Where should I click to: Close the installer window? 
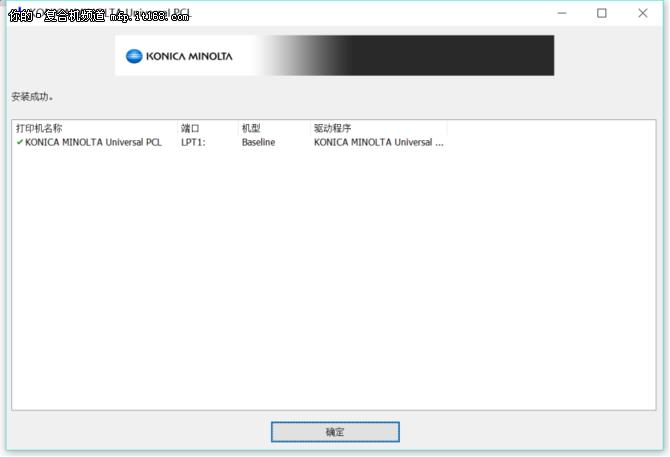point(643,13)
